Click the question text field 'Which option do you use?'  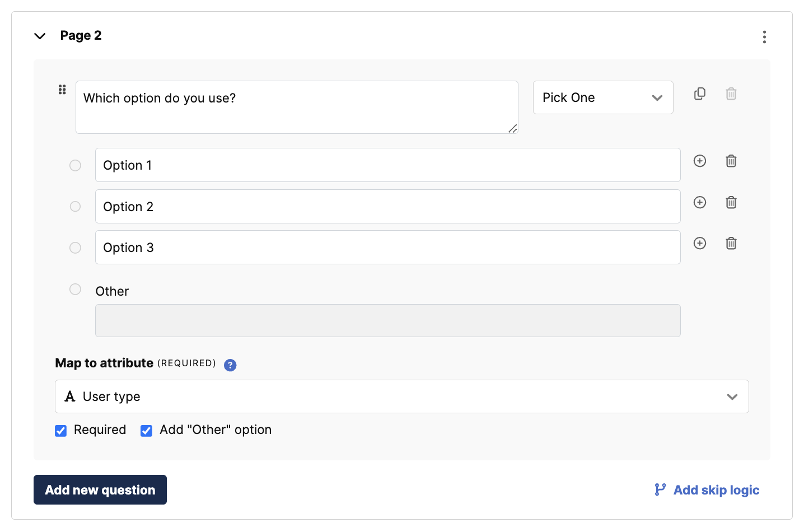tap(297, 107)
